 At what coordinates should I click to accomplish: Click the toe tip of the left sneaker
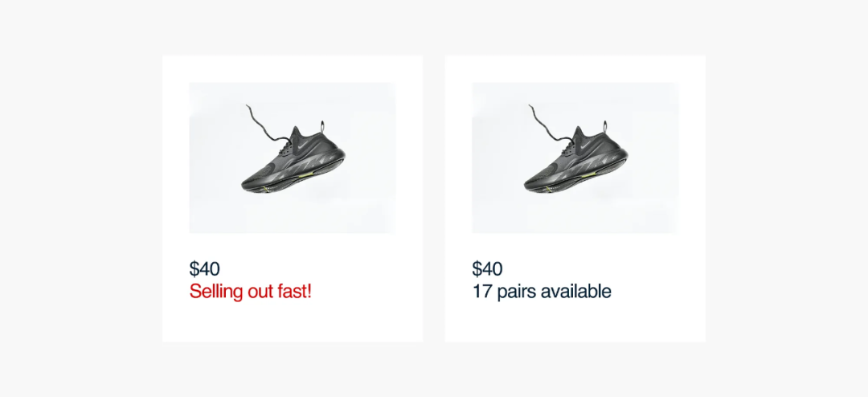tap(245, 185)
